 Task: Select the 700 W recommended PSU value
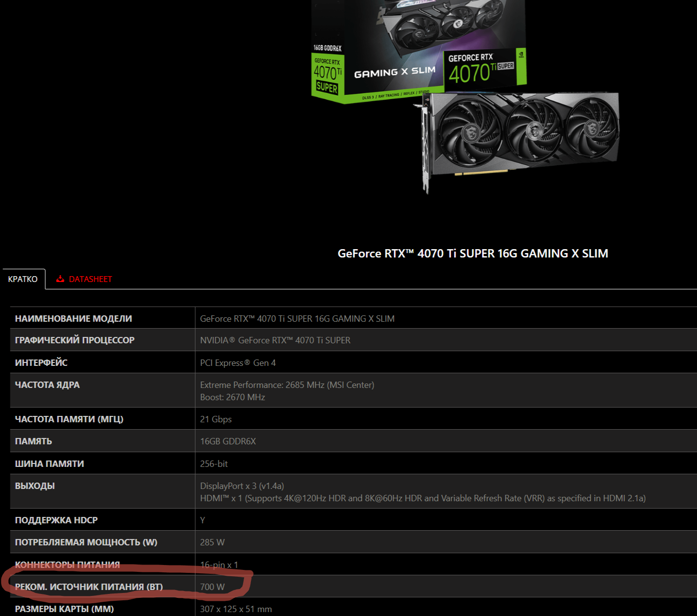(x=212, y=587)
